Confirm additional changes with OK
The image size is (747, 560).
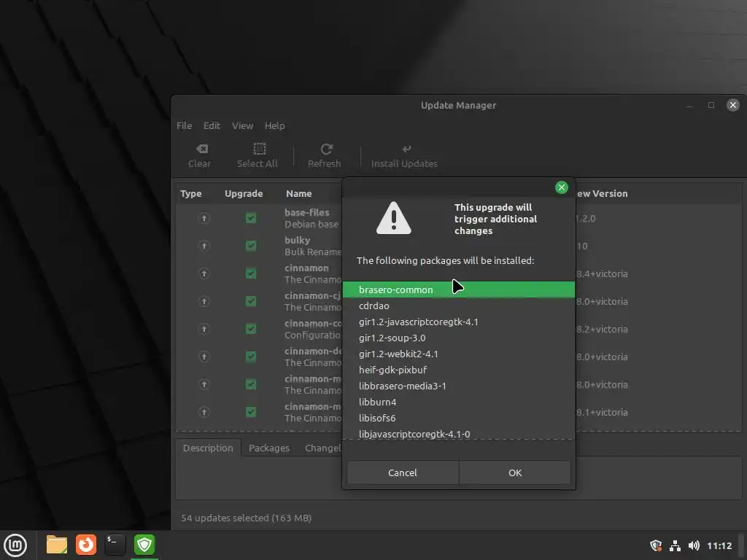515,472
